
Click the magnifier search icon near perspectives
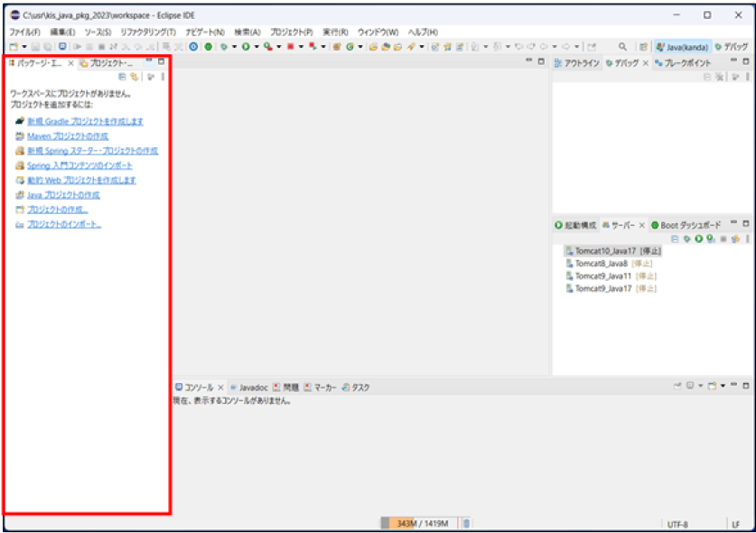click(x=623, y=46)
